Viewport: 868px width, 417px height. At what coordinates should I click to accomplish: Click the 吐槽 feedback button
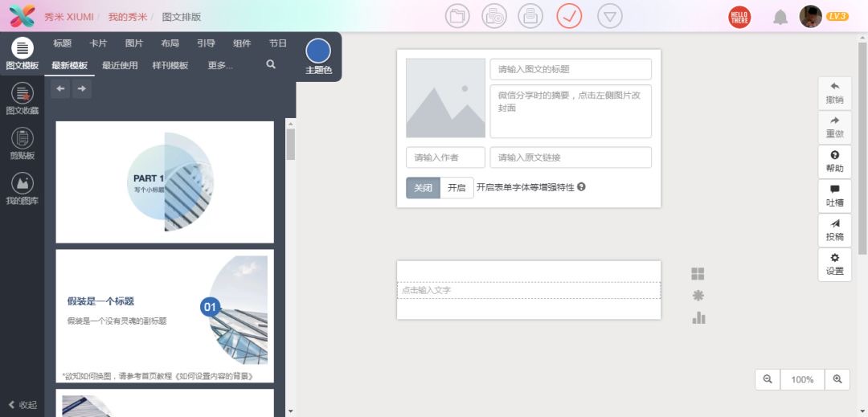tap(835, 196)
